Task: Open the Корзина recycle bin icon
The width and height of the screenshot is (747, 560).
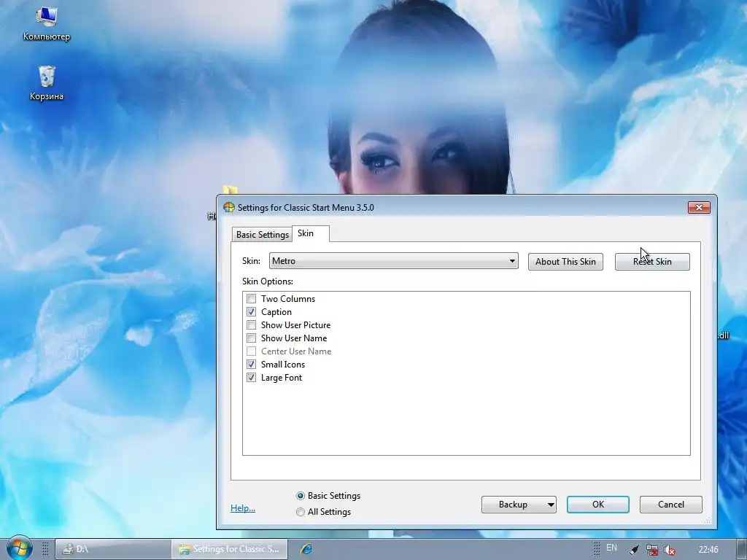Action: [x=46, y=83]
